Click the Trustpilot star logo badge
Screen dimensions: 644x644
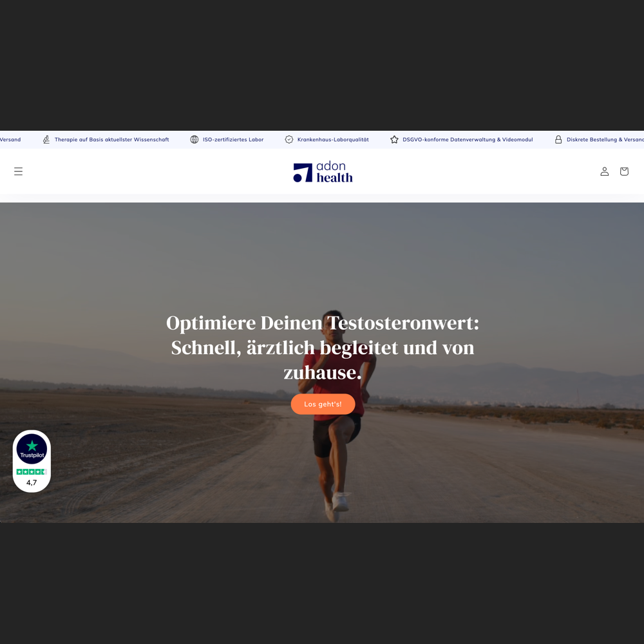32,448
